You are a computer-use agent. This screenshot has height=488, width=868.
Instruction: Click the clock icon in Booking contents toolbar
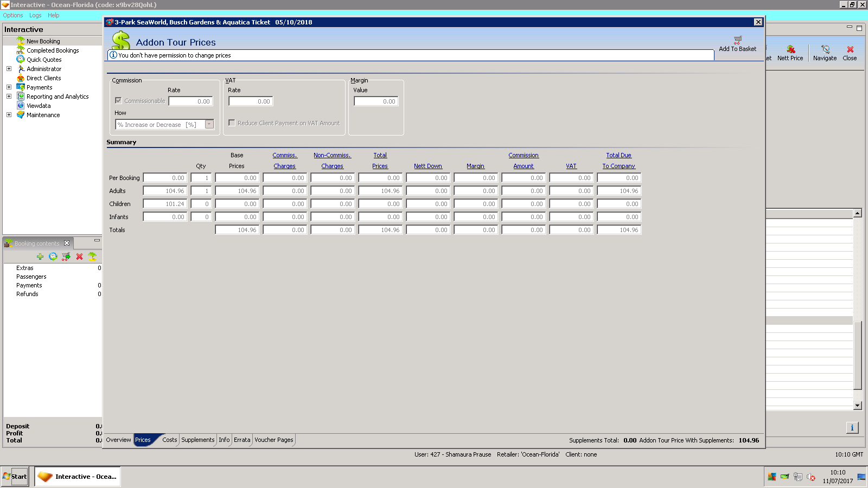[x=53, y=256]
